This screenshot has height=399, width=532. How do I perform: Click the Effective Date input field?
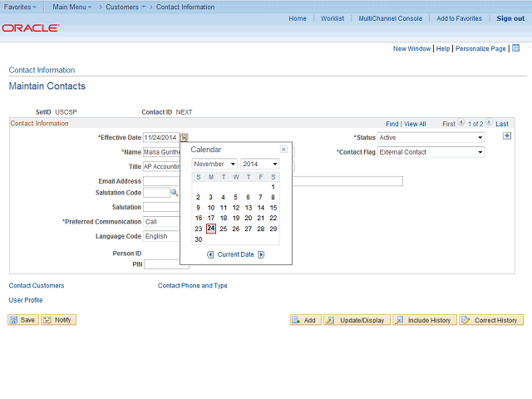pyautogui.click(x=161, y=137)
